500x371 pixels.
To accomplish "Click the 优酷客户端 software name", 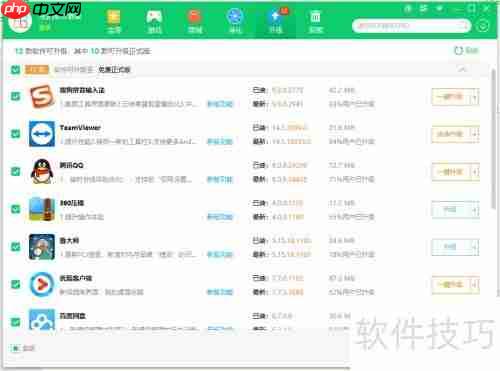I will point(76,278).
